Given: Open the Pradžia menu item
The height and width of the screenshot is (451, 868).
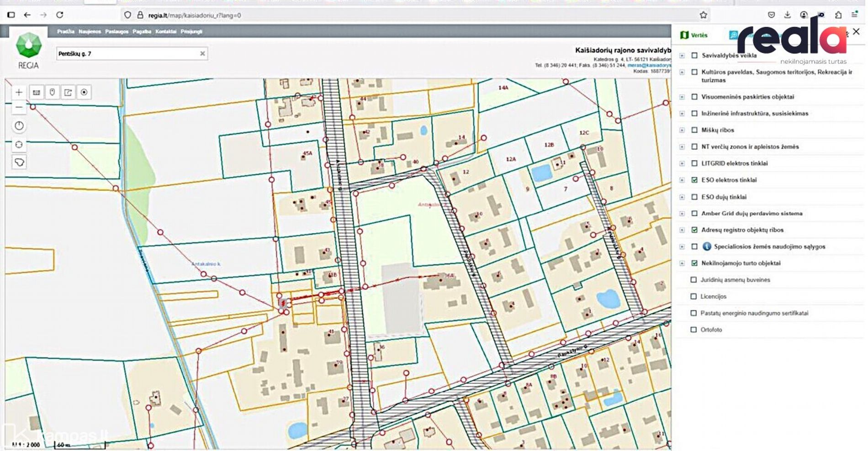Looking at the screenshot, I should [x=65, y=31].
